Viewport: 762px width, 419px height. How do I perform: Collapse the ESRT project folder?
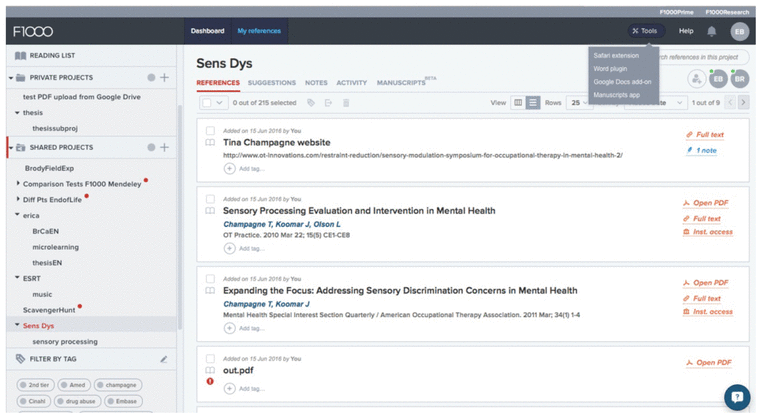[x=18, y=278]
